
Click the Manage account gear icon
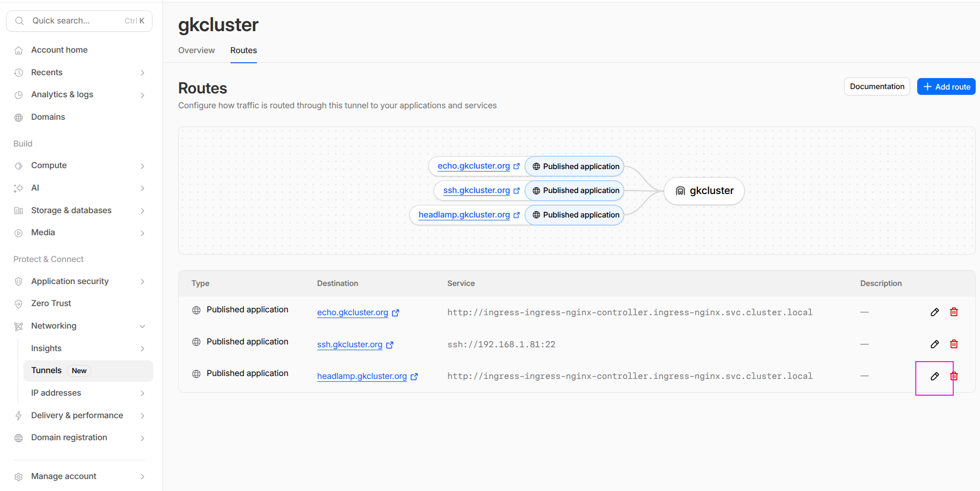(x=18, y=476)
